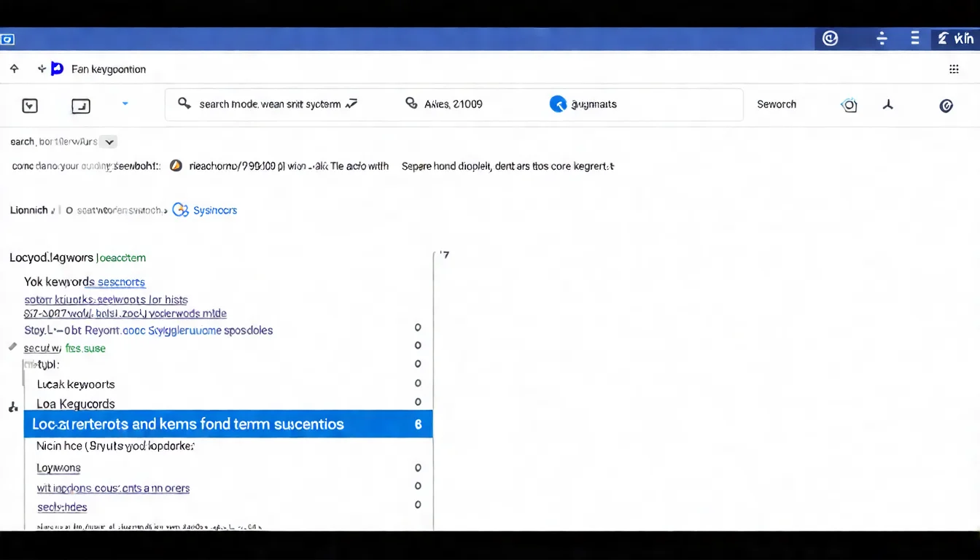Image resolution: width=980 pixels, height=560 pixels.
Task: Open the 'Sysinocrs' link
Action: pos(214,210)
